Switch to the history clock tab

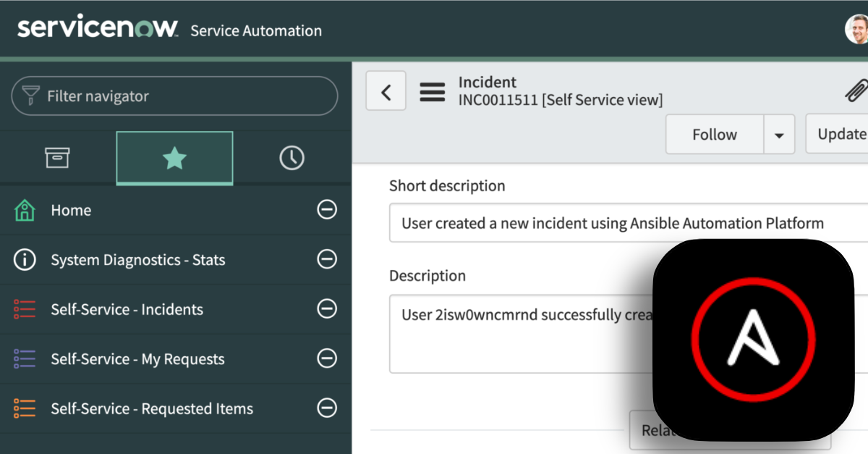(292, 158)
